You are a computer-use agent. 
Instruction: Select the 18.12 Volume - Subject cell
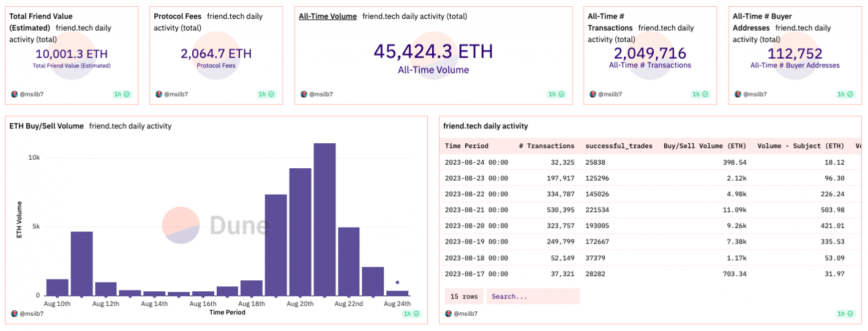(834, 162)
